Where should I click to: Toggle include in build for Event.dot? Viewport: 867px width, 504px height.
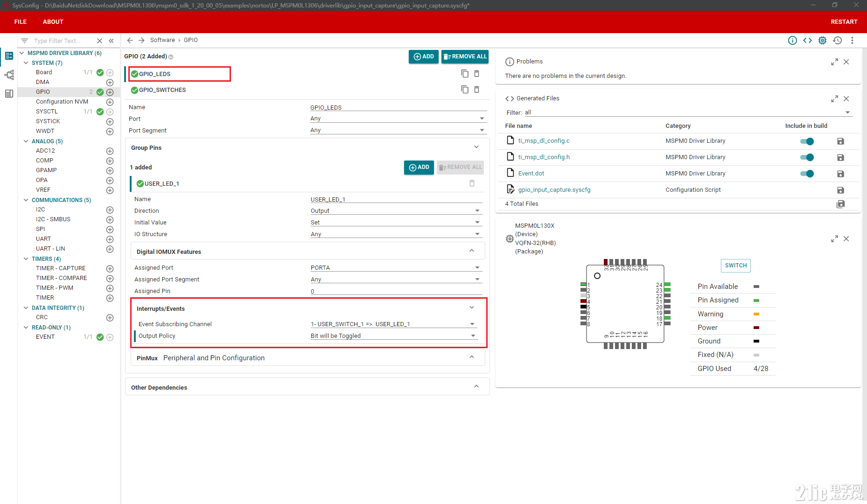[807, 174]
